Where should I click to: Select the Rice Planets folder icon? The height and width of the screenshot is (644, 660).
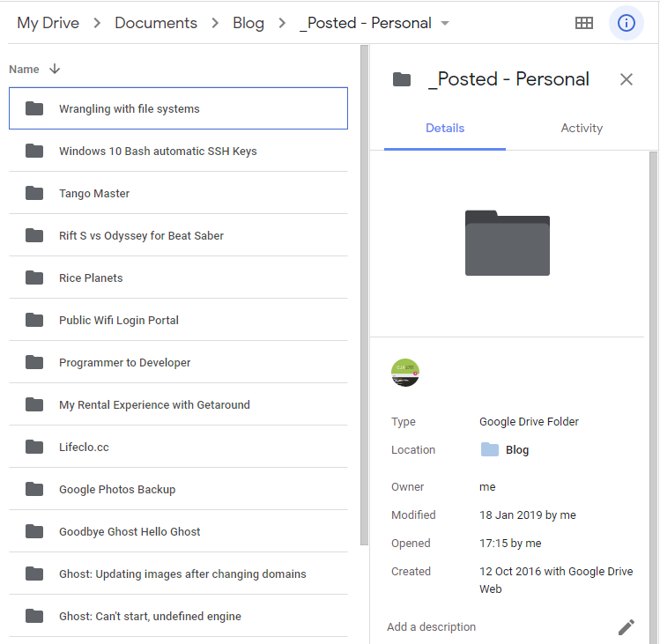coord(34,278)
